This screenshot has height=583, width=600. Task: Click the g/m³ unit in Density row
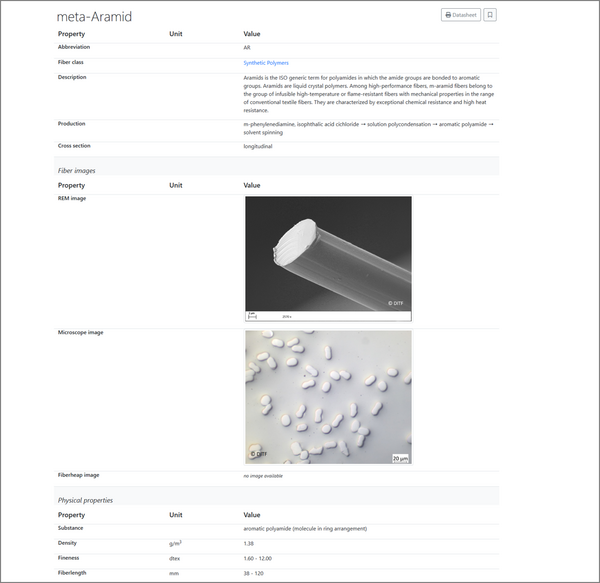click(x=175, y=543)
